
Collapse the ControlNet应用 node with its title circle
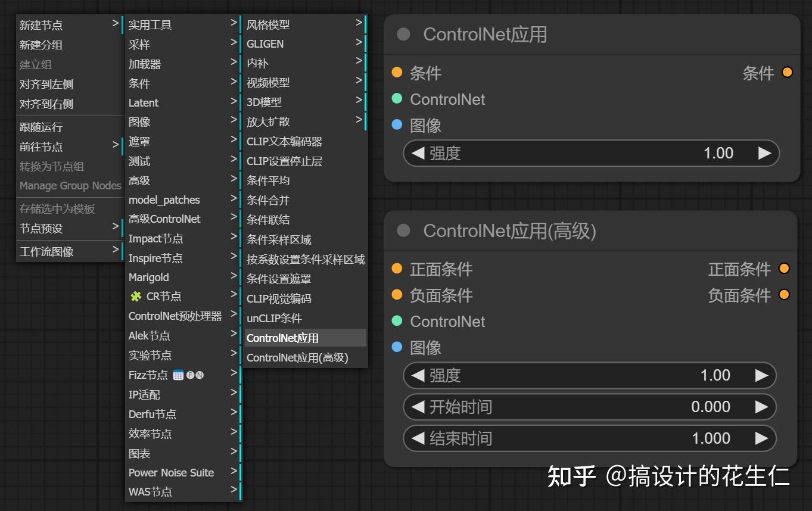point(402,35)
